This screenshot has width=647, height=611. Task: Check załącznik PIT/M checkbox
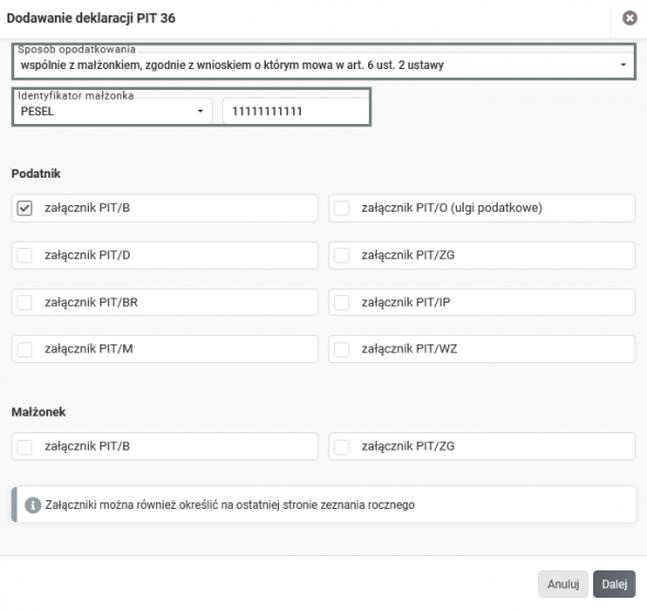click(x=24, y=349)
